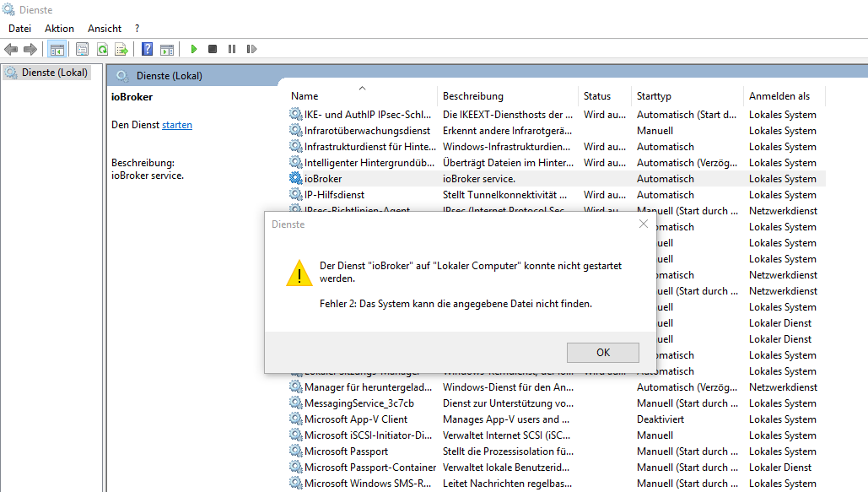
Task: Click 'ioBroker service.' in the Beschreibung column
Action: (x=479, y=178)
